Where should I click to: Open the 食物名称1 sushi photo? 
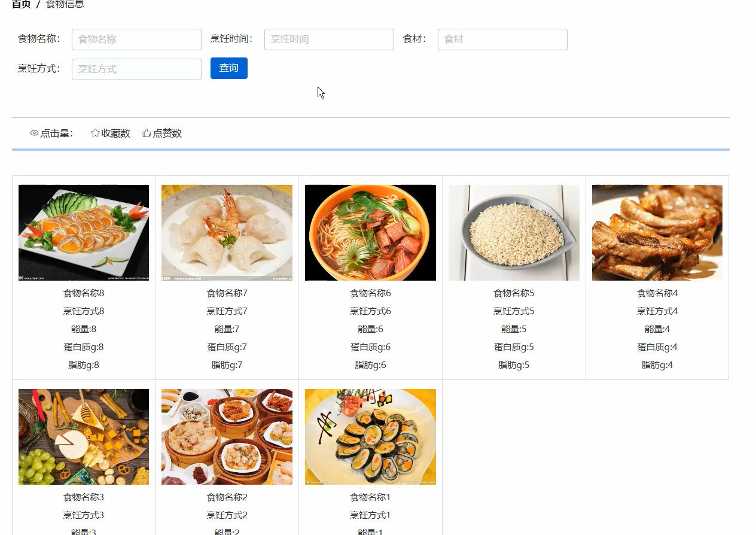pyautogui.click(x=370, y=437)
